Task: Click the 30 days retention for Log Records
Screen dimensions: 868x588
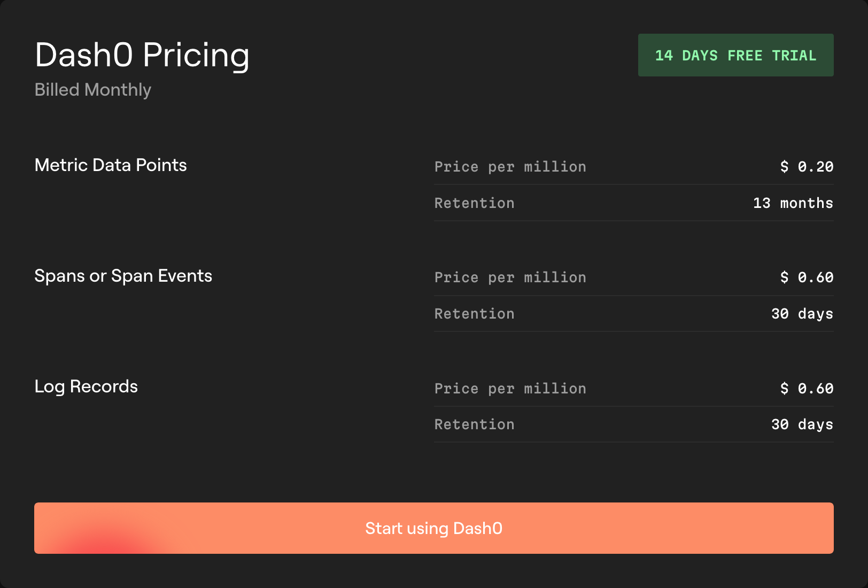Action: 802,424
